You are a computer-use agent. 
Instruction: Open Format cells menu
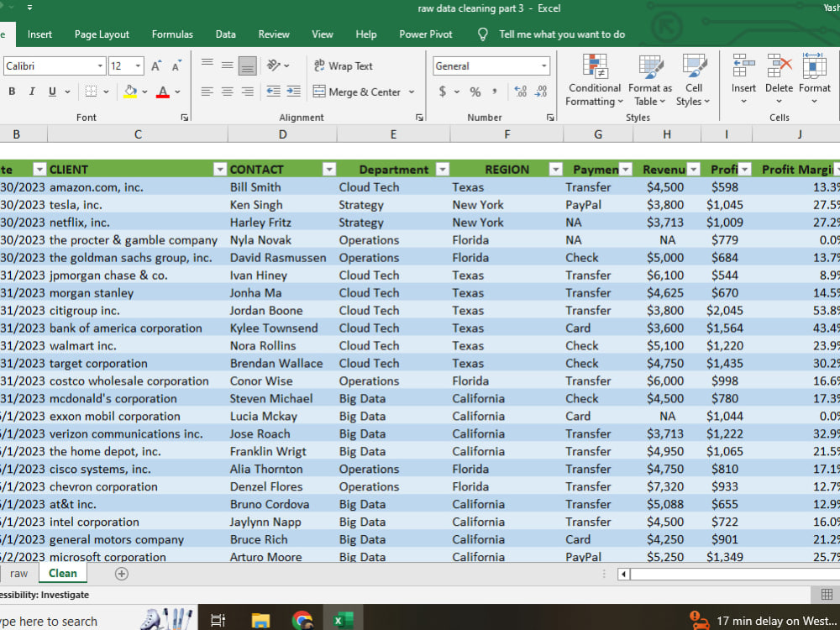[x=814, y=81]
